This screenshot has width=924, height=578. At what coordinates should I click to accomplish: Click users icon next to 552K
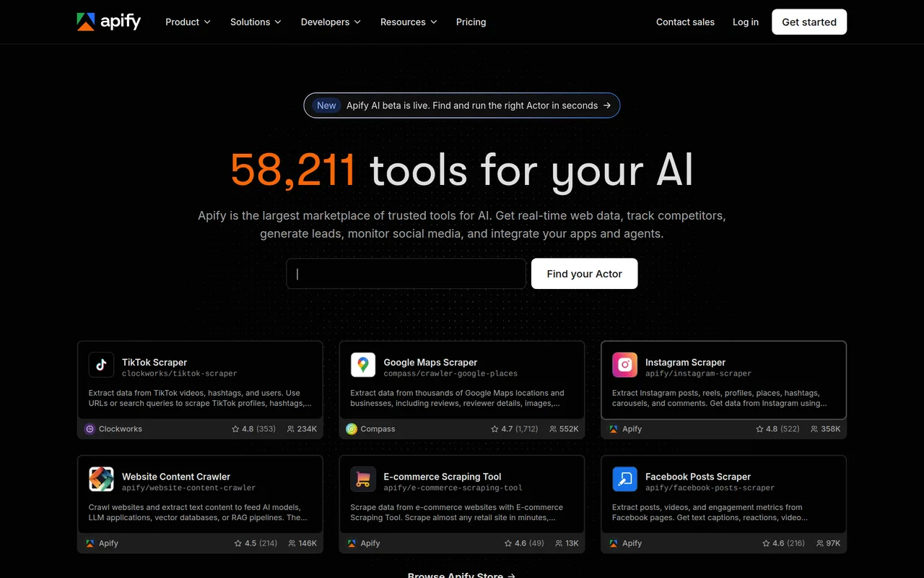pyautogui.click(x=553, y=429)
